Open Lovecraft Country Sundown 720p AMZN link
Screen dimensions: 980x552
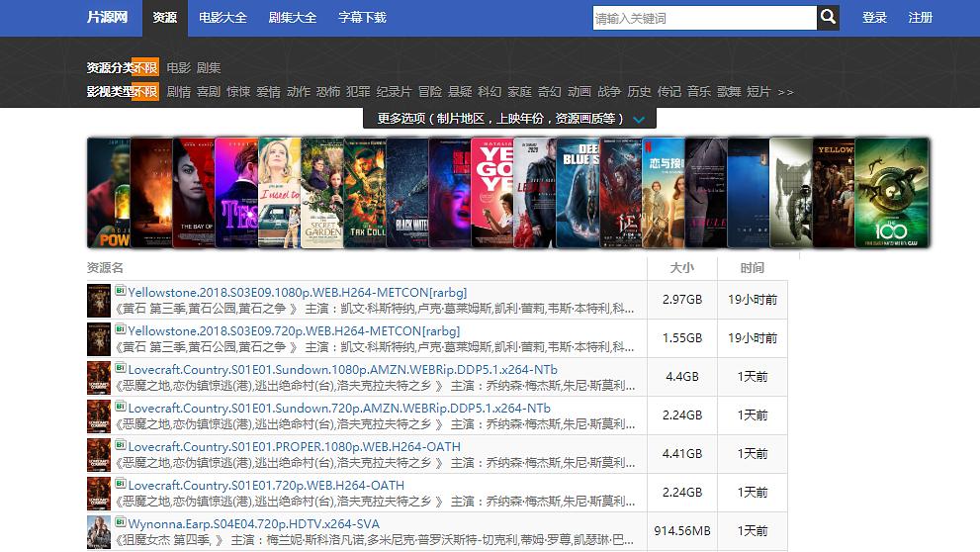click(339, 409)
